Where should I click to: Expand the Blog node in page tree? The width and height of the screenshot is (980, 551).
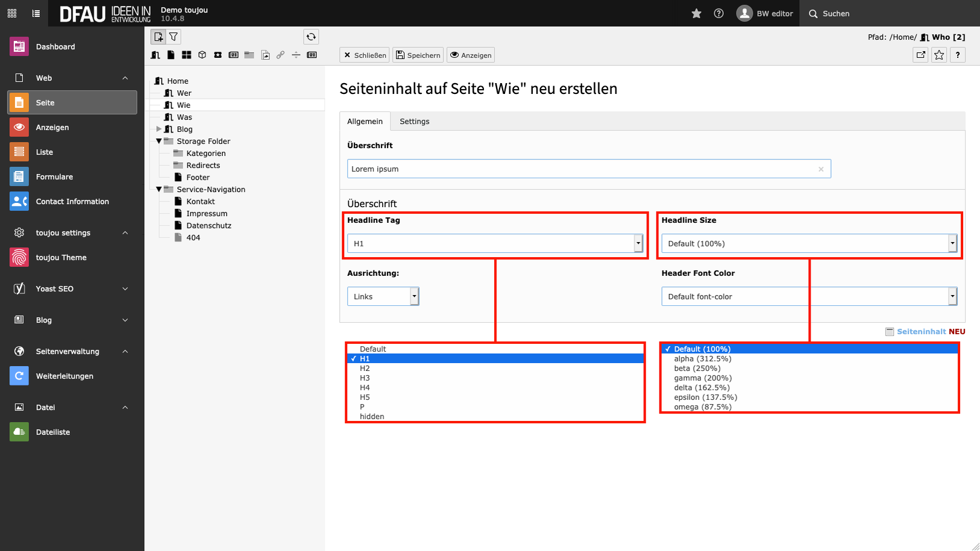click(159, 129)
